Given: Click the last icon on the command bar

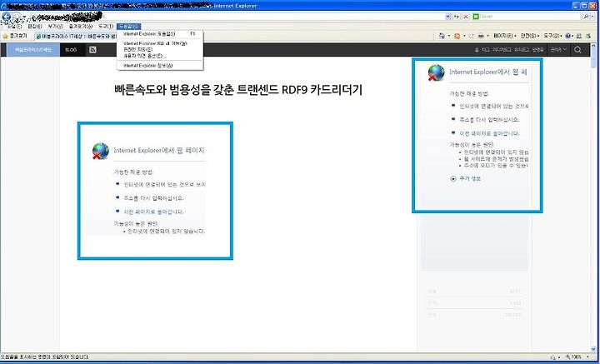Looking at the screenshot, I should pos(588,36).
